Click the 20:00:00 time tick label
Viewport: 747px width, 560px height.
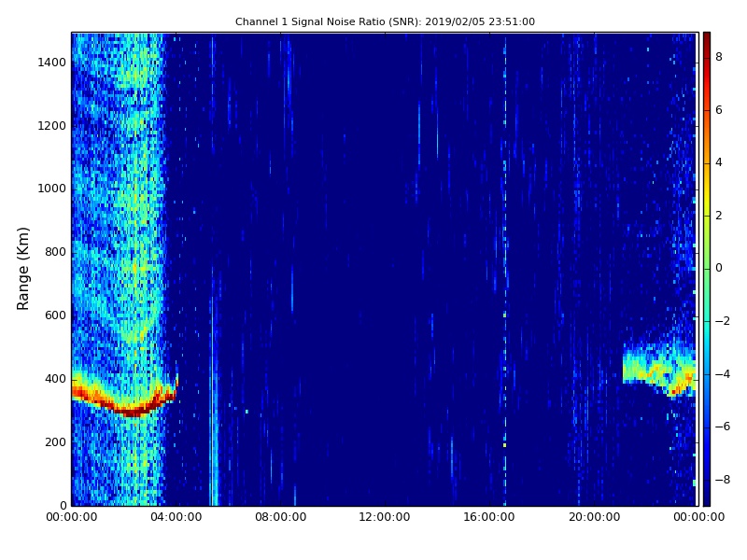click(594, 517)
